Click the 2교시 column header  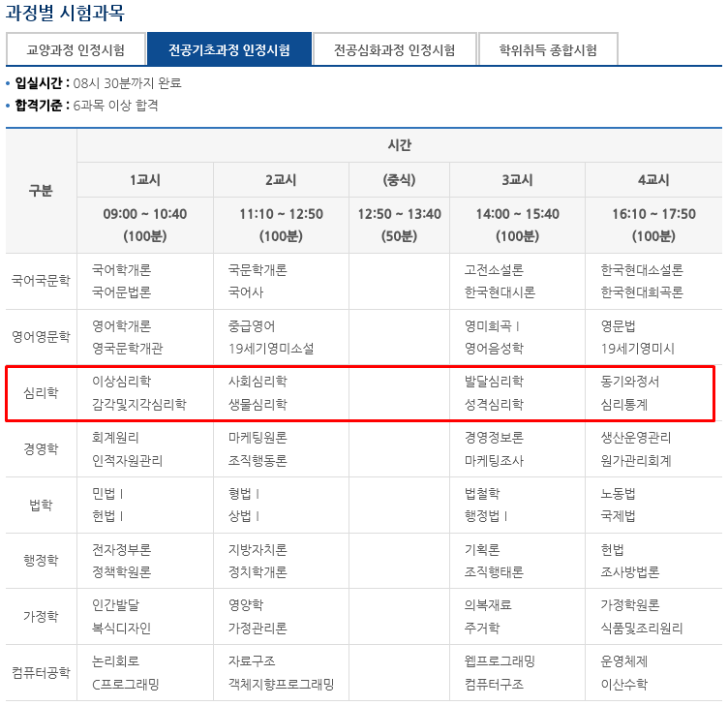click(x=281, y=180)
